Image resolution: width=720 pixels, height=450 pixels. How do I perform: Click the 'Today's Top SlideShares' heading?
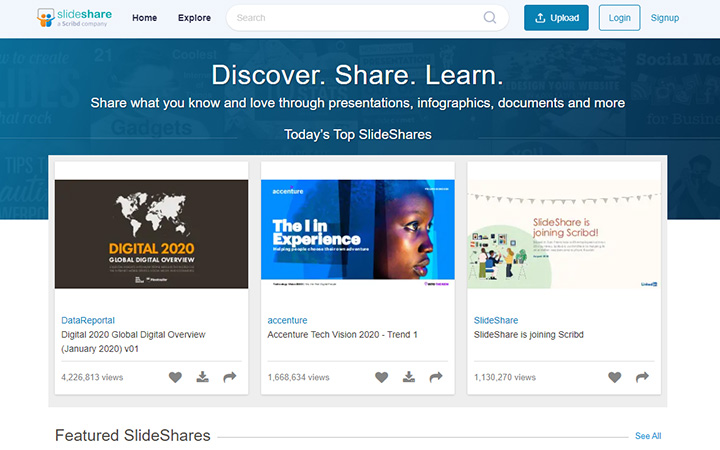(x=358, y=135)
